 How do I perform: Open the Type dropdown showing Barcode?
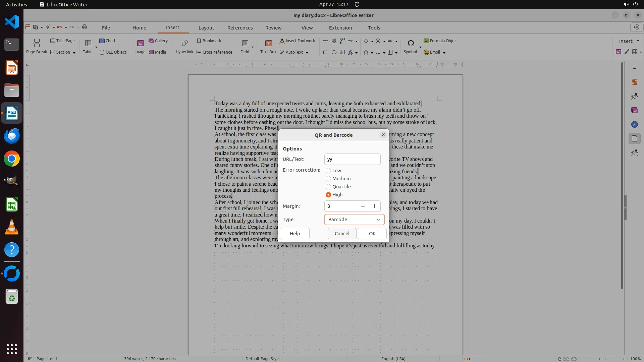[354, 220]
